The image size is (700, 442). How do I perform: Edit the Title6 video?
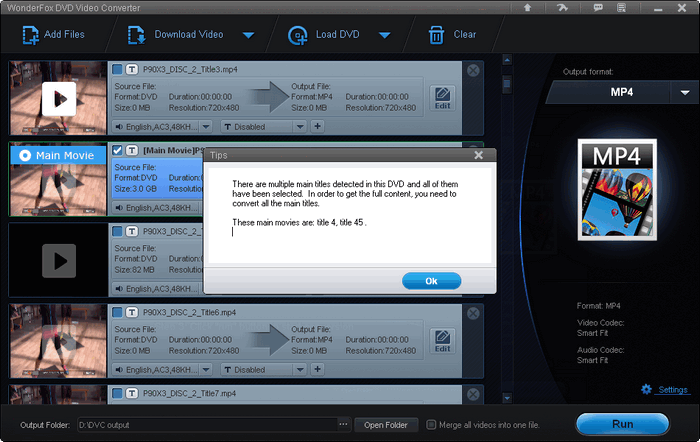pyautogui.click(x=442, y=341)
